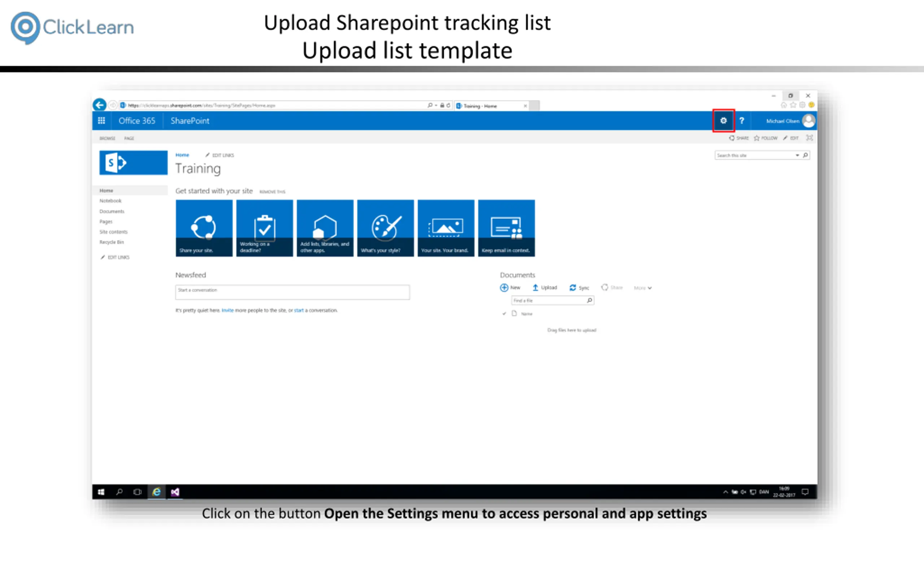The image size is (924, 561).
Task: Click New document plus icon
Action: point(504,288)
